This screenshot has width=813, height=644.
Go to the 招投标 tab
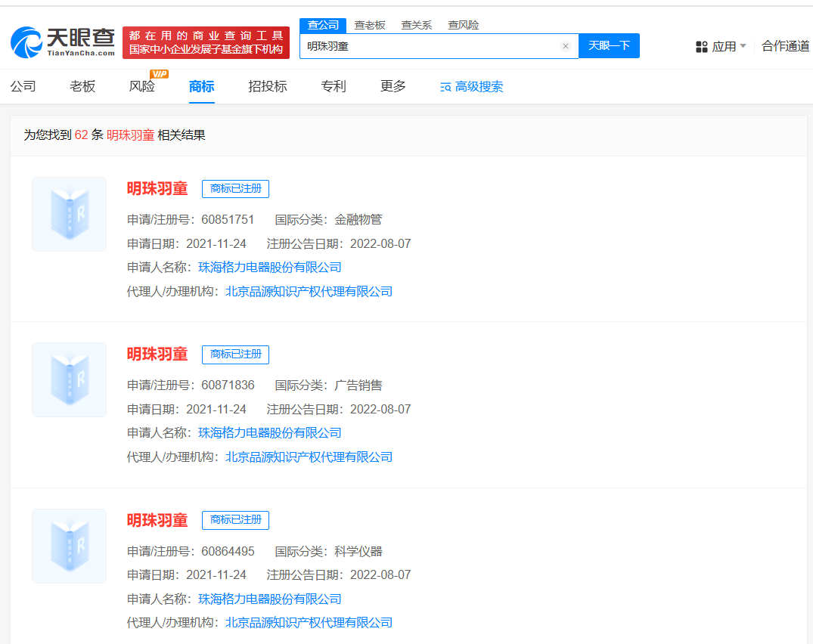(268, 86)
